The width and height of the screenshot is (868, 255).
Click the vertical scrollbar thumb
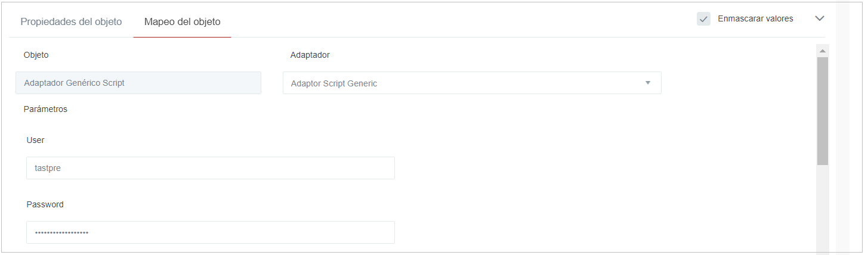coord(823,110)
